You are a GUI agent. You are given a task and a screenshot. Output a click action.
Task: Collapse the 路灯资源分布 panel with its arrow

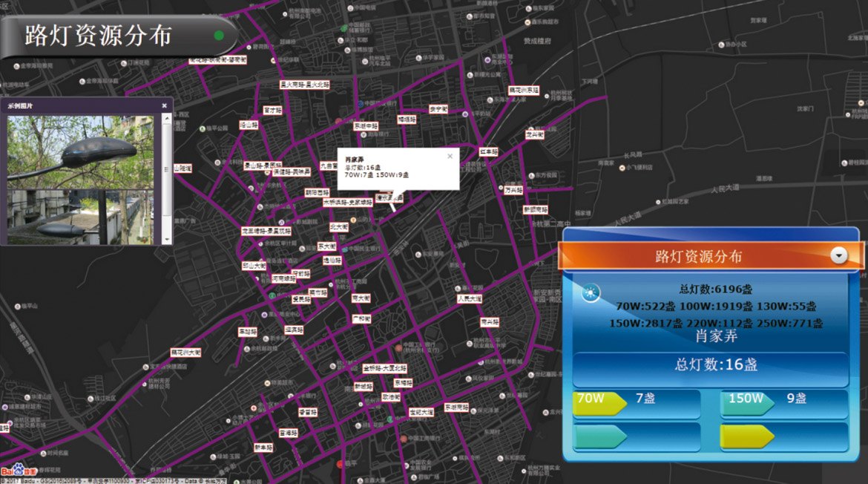pos(838,255)
